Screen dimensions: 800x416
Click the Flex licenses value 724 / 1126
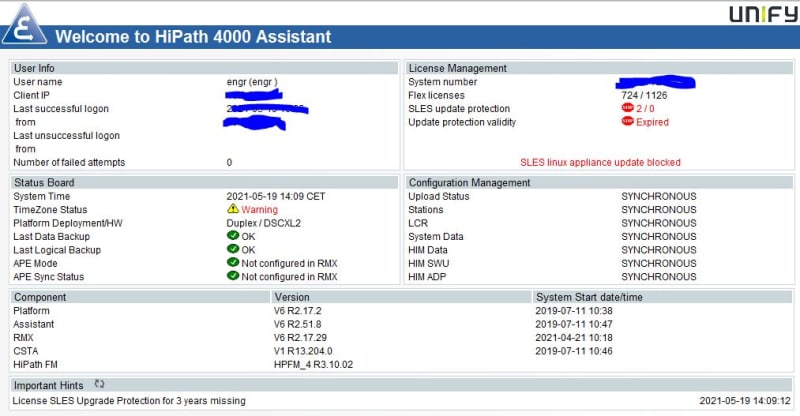tap(644, 95)
